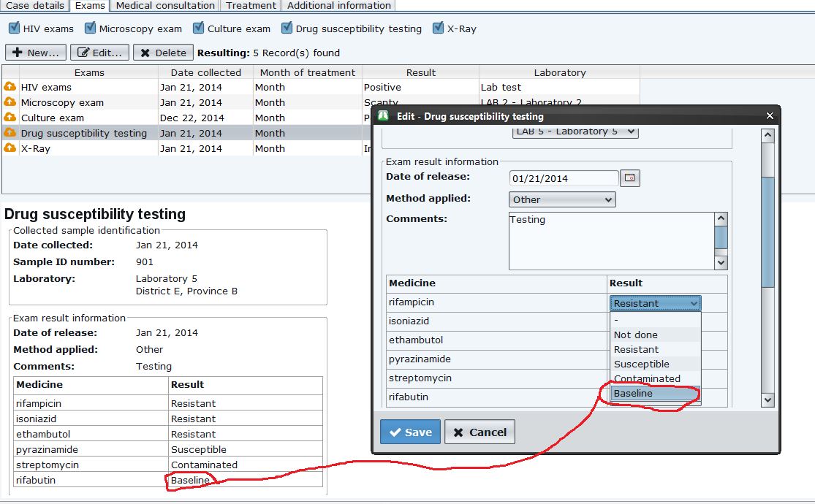
Task: Close the Edit Drug susceptibility testing dialog
Action: click(770, 116)
